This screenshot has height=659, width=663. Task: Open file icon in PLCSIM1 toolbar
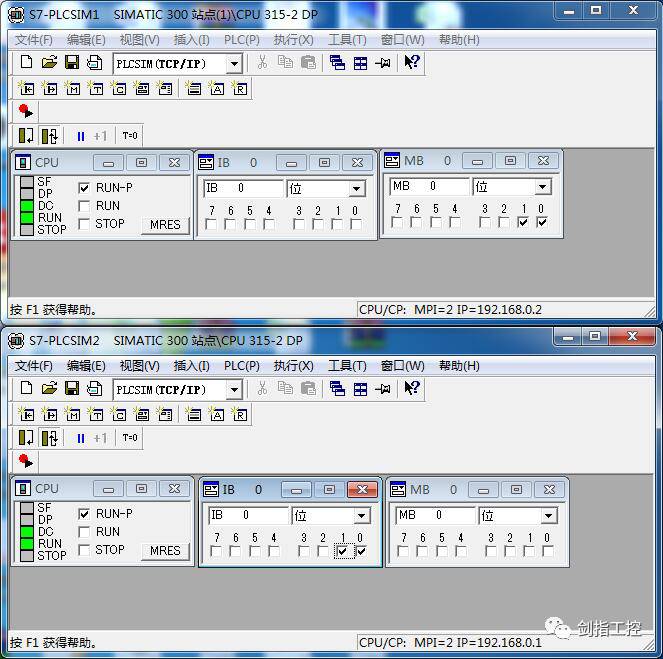49,63
